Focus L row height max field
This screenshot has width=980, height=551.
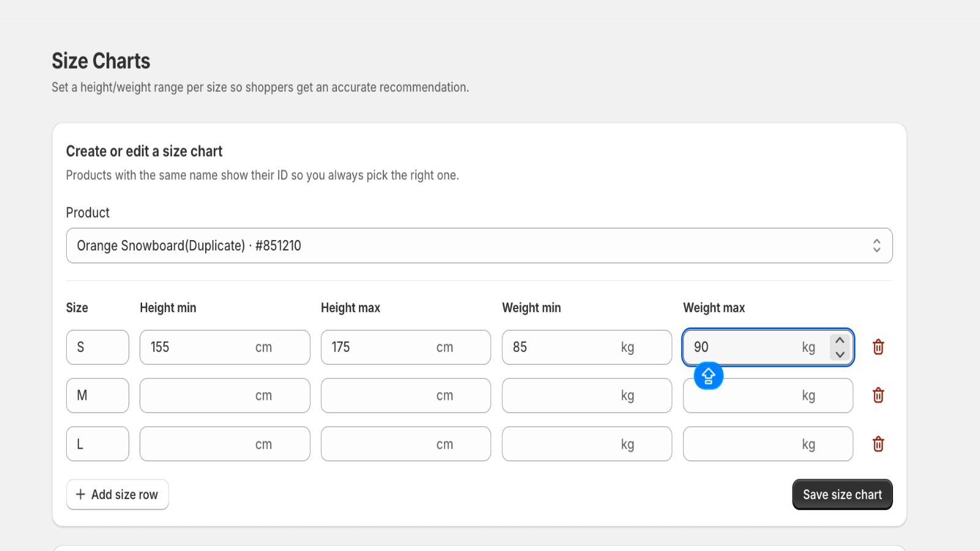click(x=405, y=444)
